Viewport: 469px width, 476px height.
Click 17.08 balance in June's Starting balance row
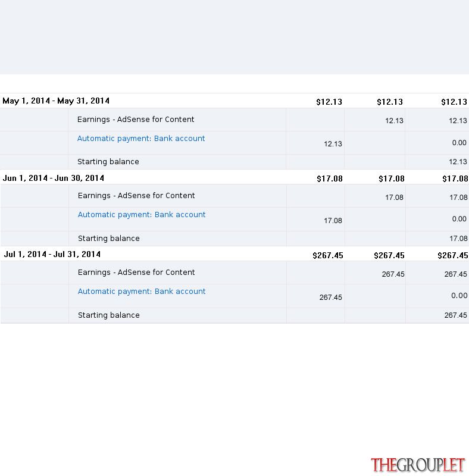point(458,239)
